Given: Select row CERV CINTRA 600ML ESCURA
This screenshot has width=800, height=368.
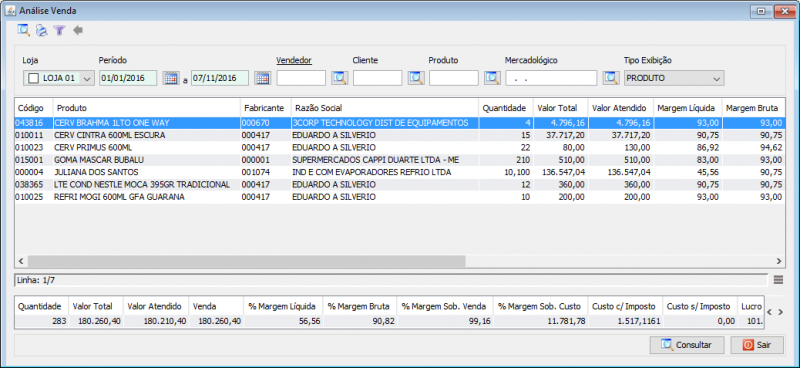Looking at the screenshot, I should pyautogui.click(x=400, y=135).
